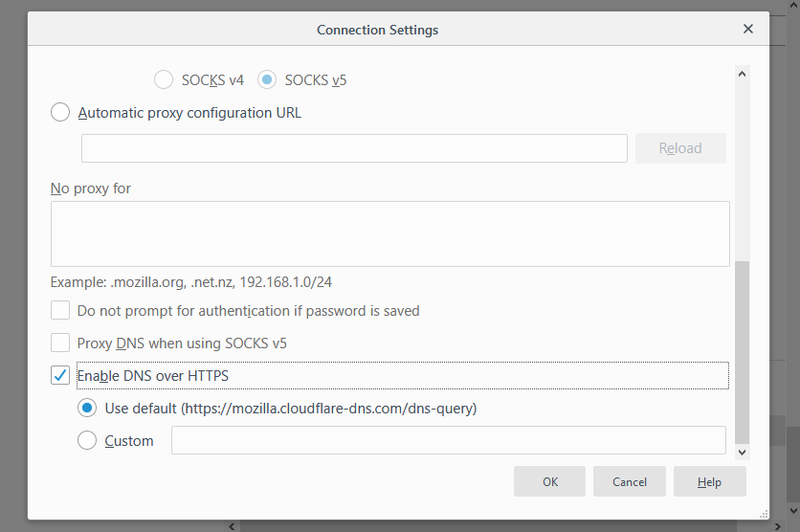Screen dimensions: 800x532
Task: Click the dialog scrollbar up arrow
Action: 743,73
